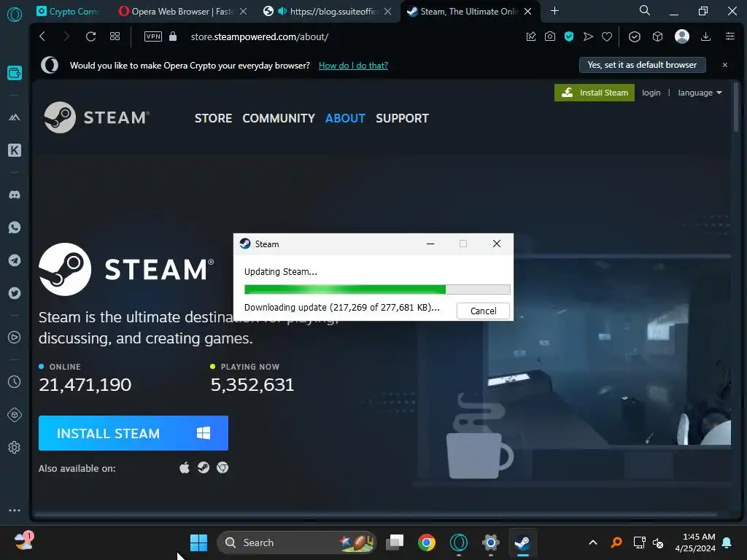The height and width of the screenshot is (560, 747).
Task: Open the Easy Setup menu icon
Action: pos(729,36)
